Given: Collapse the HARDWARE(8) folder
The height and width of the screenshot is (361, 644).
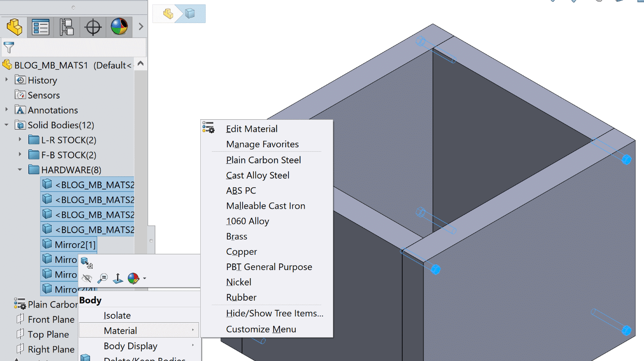Looking at the screenshot, I should point(20,170).
